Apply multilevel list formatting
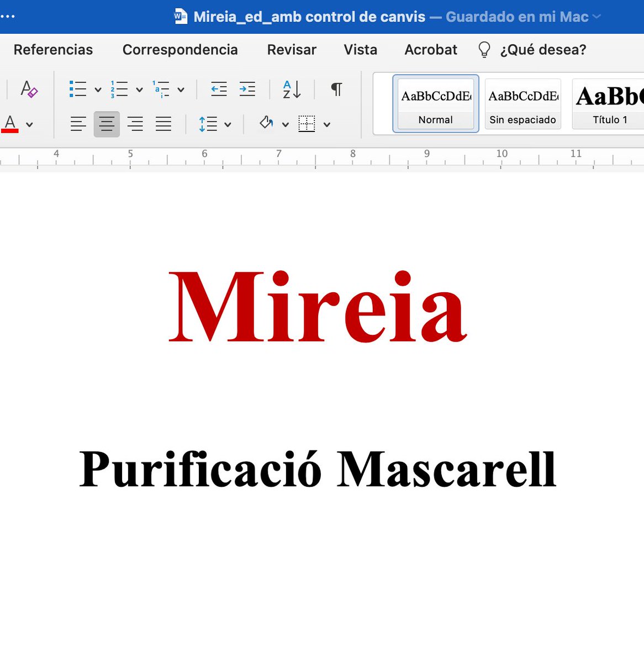 point(161,89)
